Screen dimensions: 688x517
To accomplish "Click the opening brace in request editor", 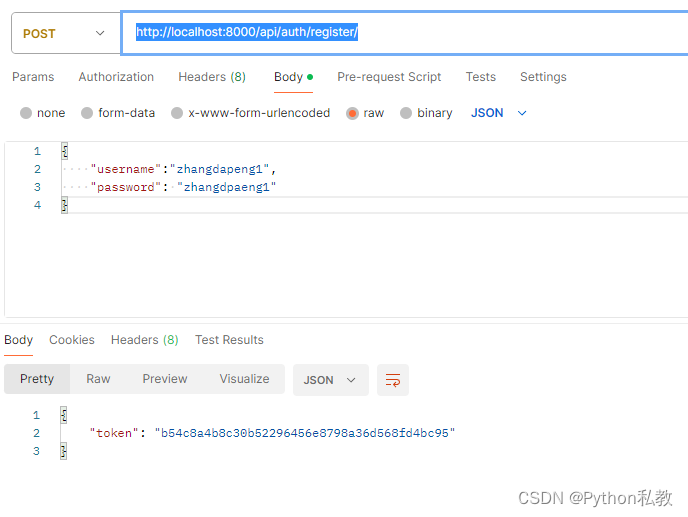I will [x=64, y=151].
